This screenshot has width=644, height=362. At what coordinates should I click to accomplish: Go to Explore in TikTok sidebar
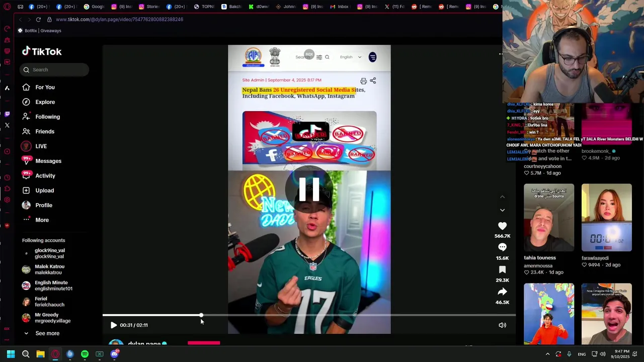click(38, 102)
